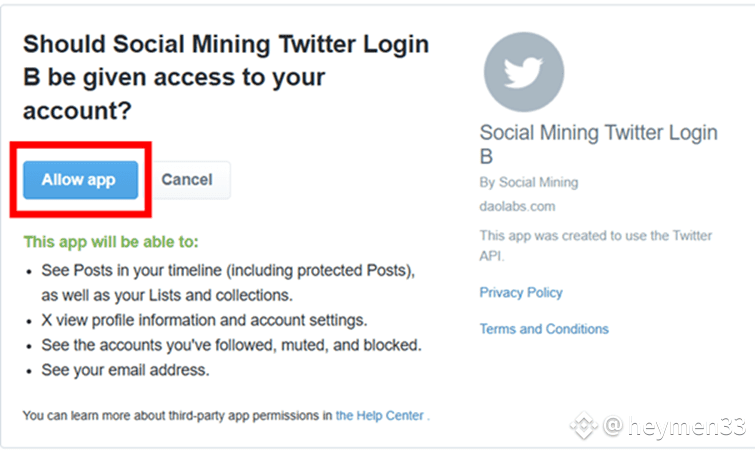Open the Terms and Conditions link

(544, 329)
